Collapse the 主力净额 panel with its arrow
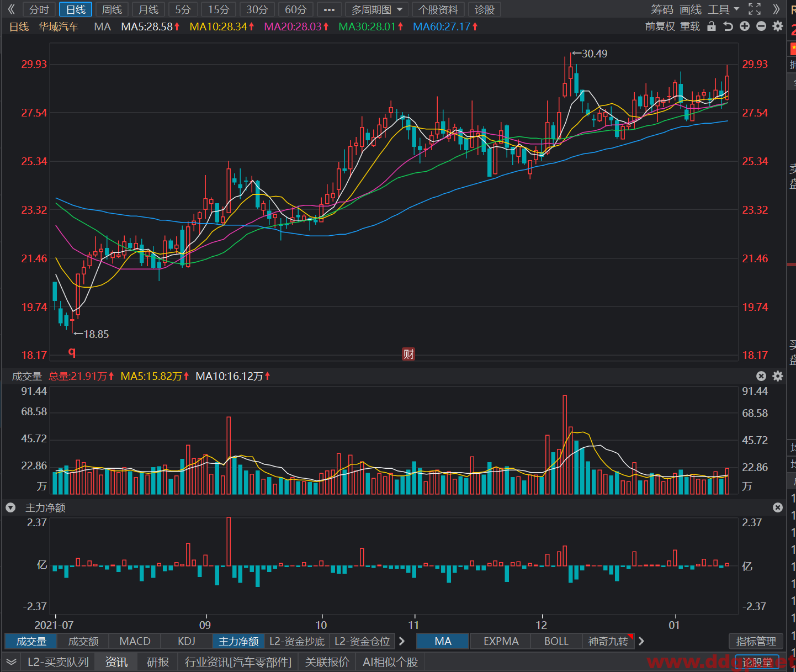This screenshot has width=796, height=672. (x=10, y=507)
